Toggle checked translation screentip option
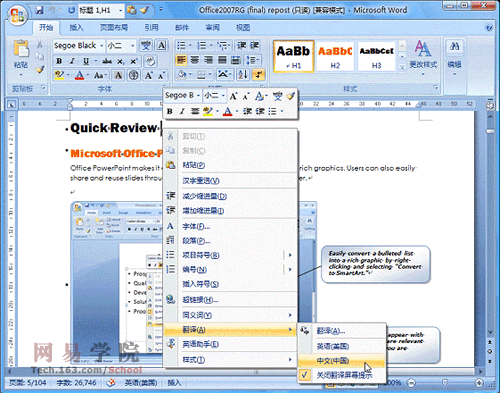The height and width of the screenshot is (393, 500). pos(342,375)
